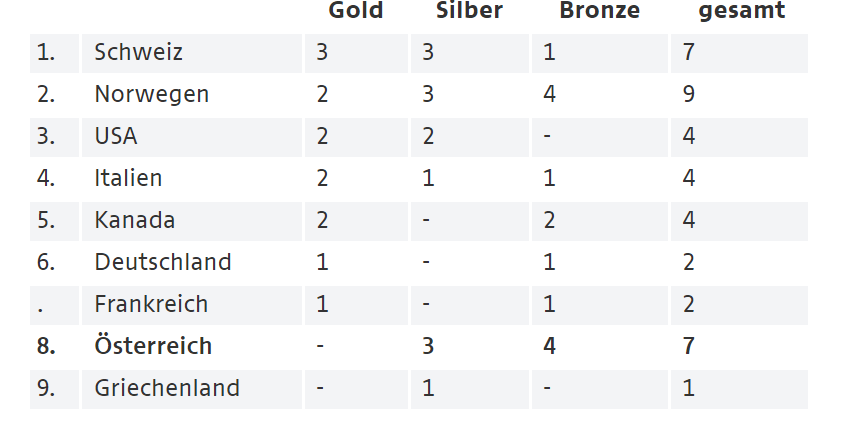Click the bold Österreich entry
This screenshot has width=858, height=443.
(153, 347)
